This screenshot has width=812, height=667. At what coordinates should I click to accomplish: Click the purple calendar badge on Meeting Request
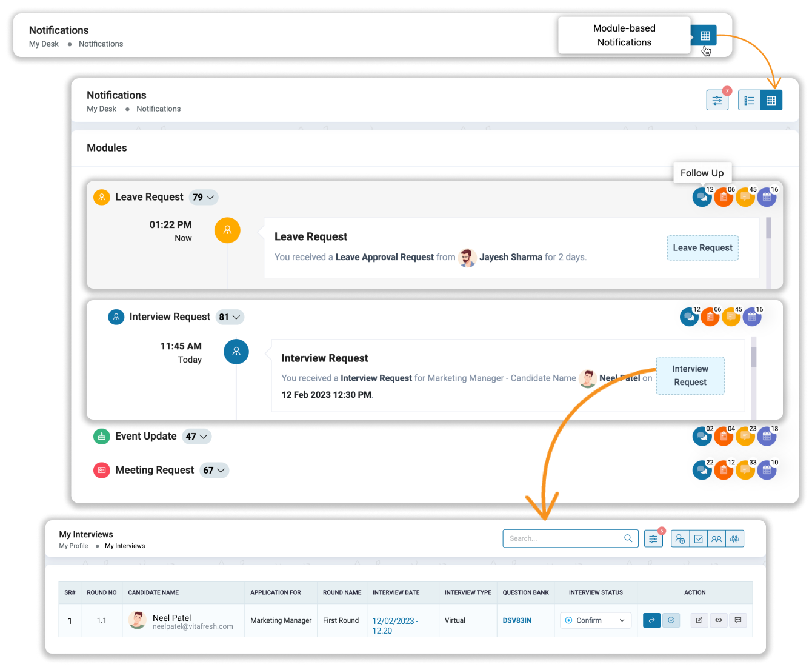[767, 470]
